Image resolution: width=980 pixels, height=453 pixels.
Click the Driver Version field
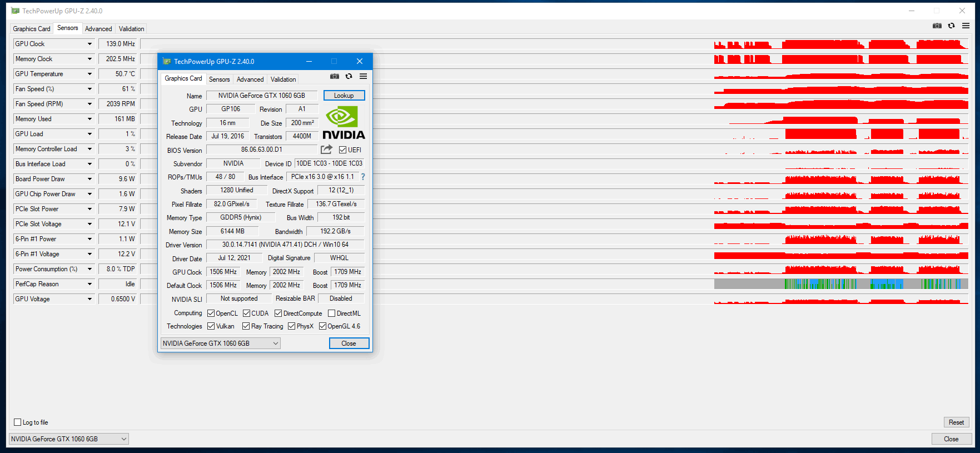285,245
